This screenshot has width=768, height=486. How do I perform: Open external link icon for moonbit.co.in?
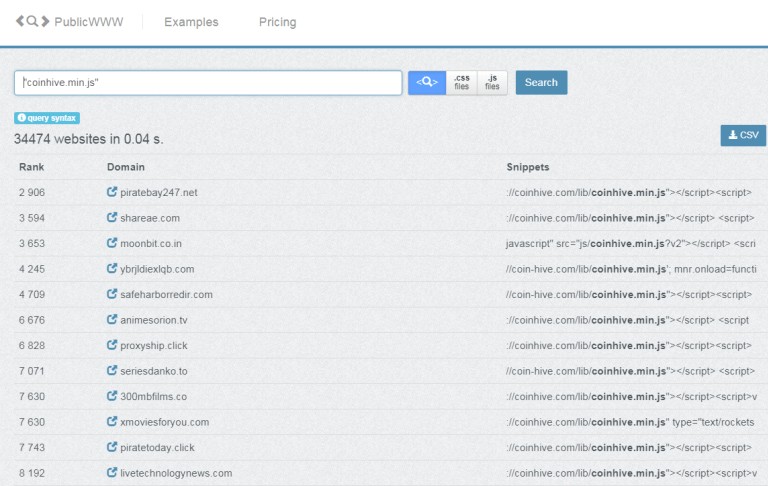point(112,243)
